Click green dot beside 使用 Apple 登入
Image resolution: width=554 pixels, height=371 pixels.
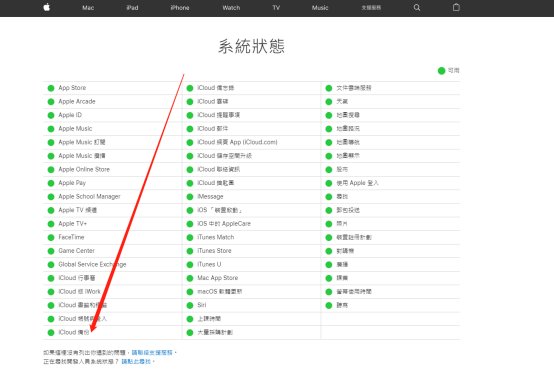coord(329,183)
